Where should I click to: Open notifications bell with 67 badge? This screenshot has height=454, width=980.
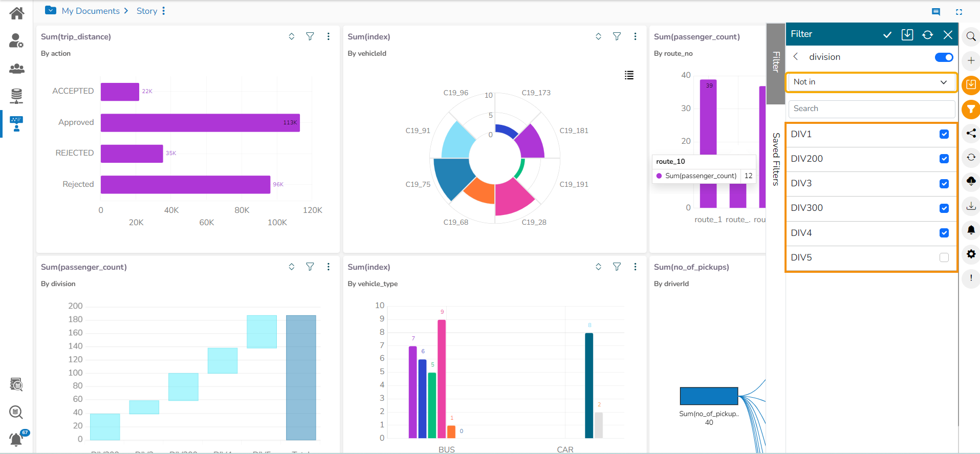coord(16,439)
